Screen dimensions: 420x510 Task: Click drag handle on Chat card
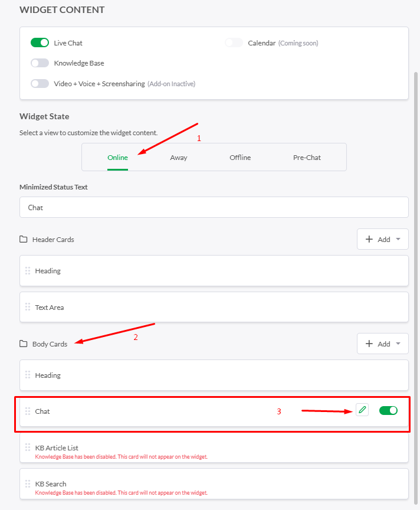[28, 411]
